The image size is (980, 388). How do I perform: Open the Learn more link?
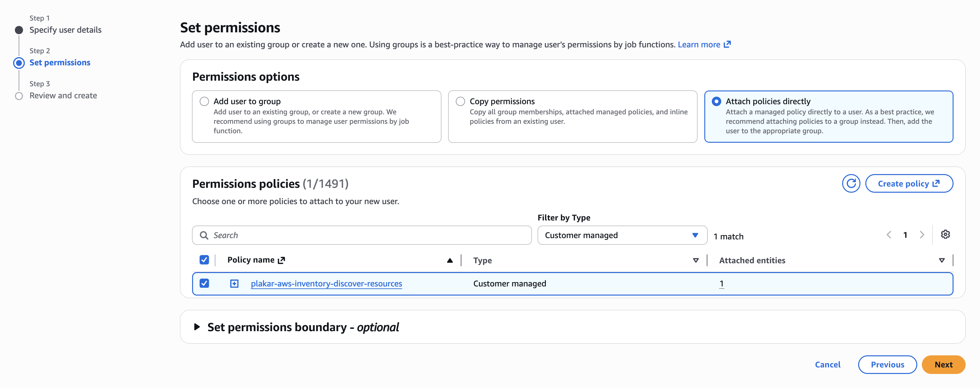pyautogui.click(x=699, y=44)
